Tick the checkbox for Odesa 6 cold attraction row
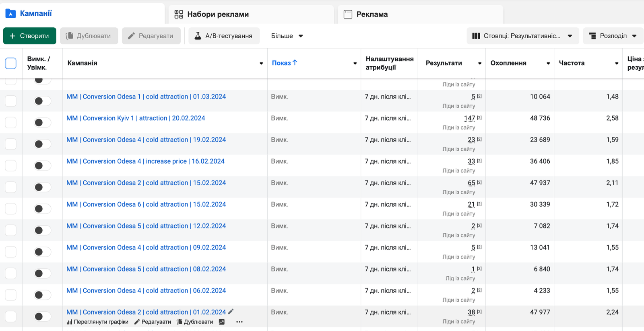The image size is (644, 331). click(x=10, y=209)
